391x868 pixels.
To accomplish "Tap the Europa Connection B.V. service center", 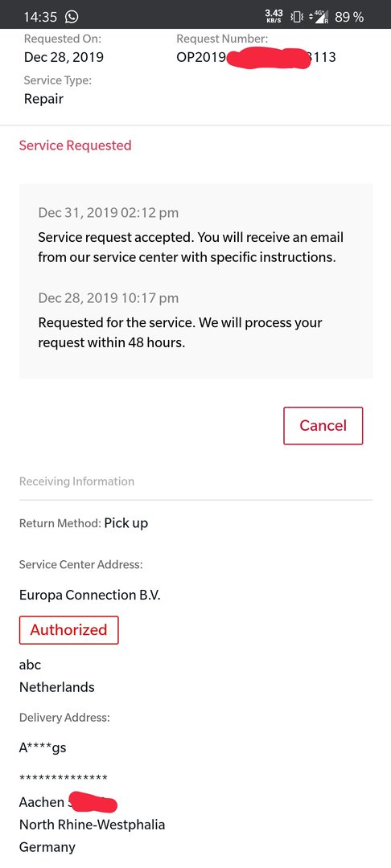I will point(90,595).
